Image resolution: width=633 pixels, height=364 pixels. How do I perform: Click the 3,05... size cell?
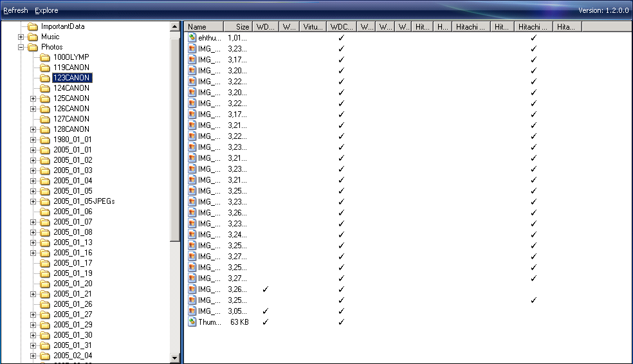click(237, 311)
